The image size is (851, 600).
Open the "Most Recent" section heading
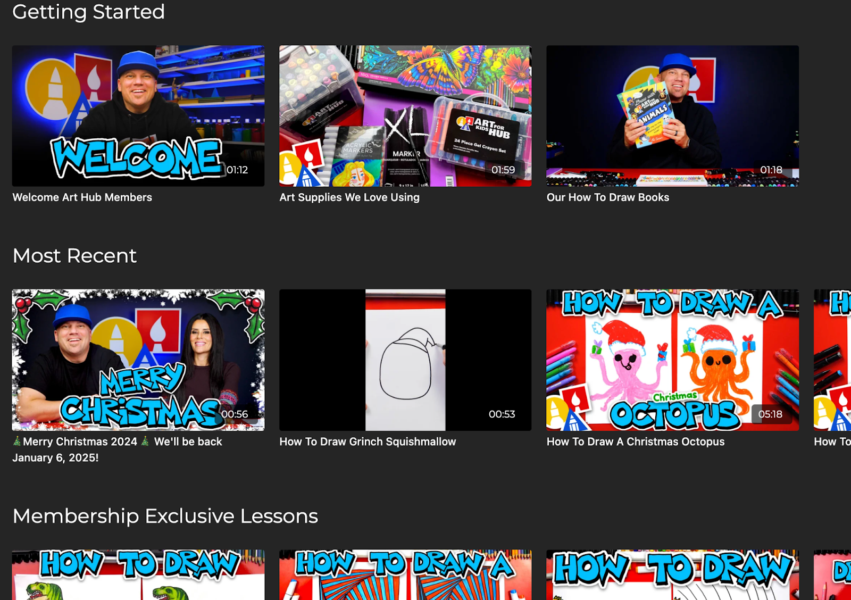point(74,256)
